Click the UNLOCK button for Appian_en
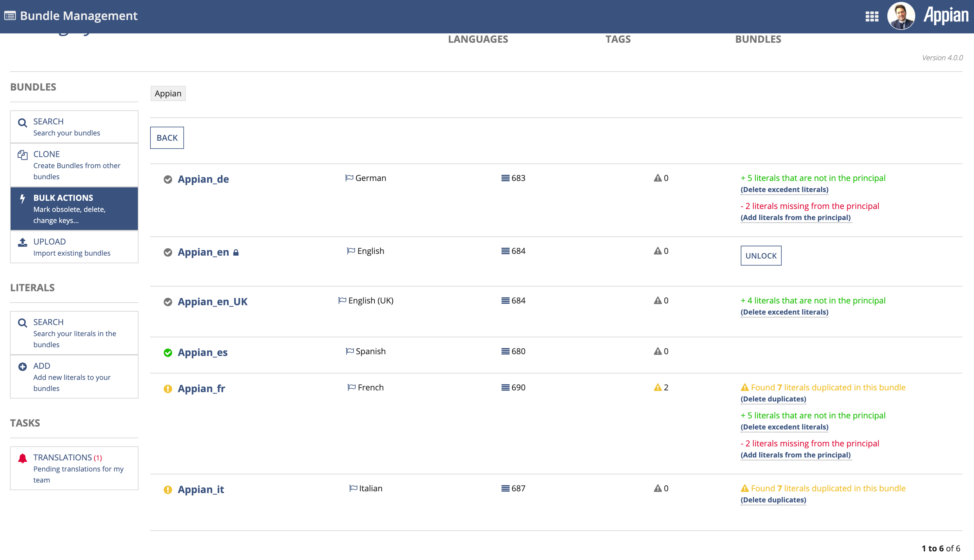 tap(761, 256)
